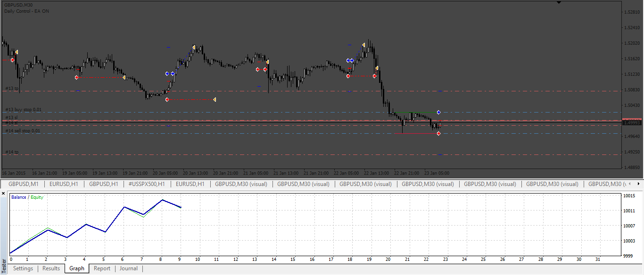This screenshot has width=644, height=275.
Task: Open the truncated last GBPUSD,M30 (v tab
Action: [608, 184]
